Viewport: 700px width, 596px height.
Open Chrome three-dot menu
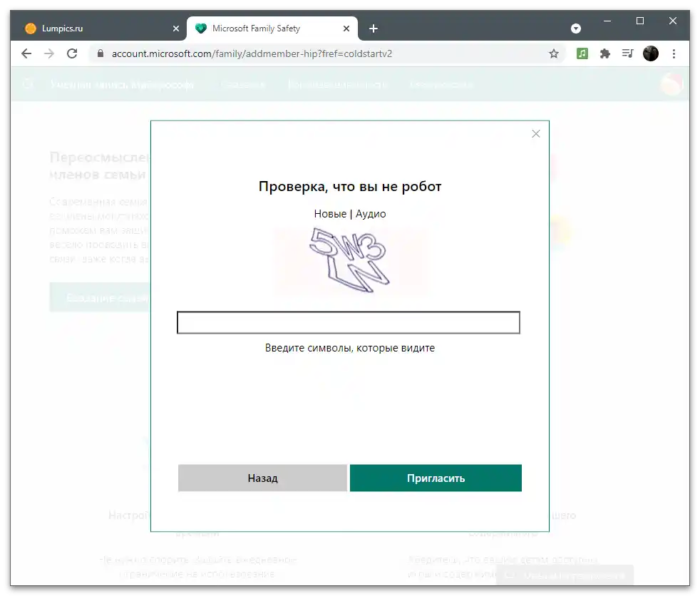674,53
